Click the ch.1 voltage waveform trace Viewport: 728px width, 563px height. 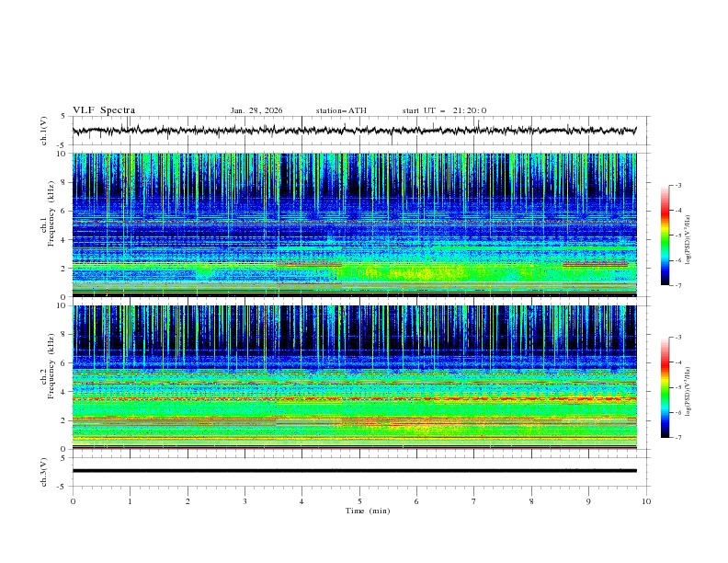coord(354,131)
